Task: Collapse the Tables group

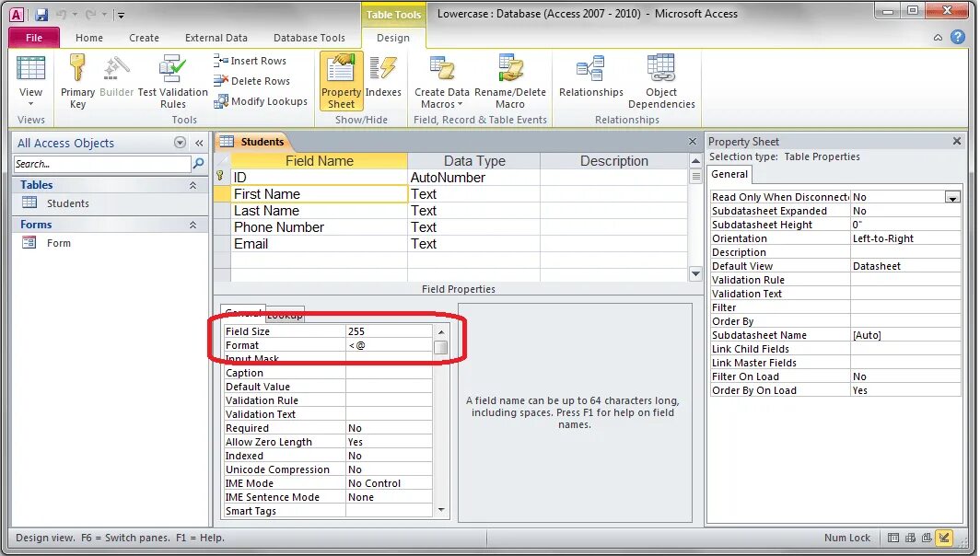Action: [x=192, y=185]
